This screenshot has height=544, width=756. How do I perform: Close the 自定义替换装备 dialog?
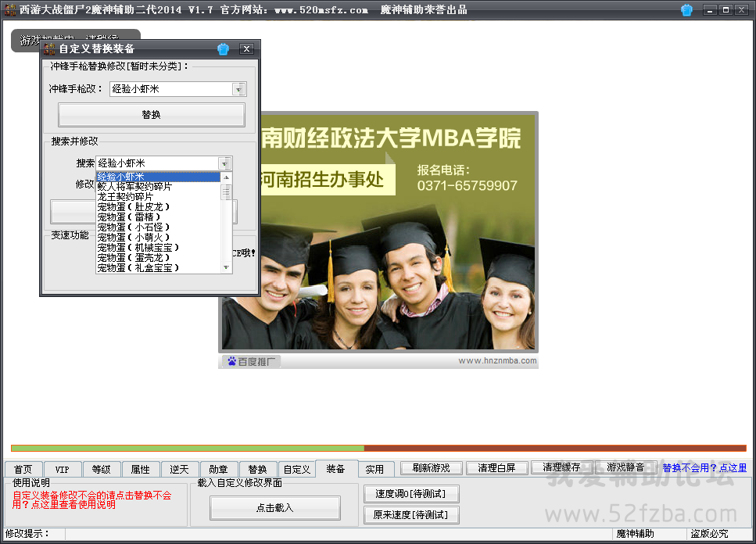point(246,48)
